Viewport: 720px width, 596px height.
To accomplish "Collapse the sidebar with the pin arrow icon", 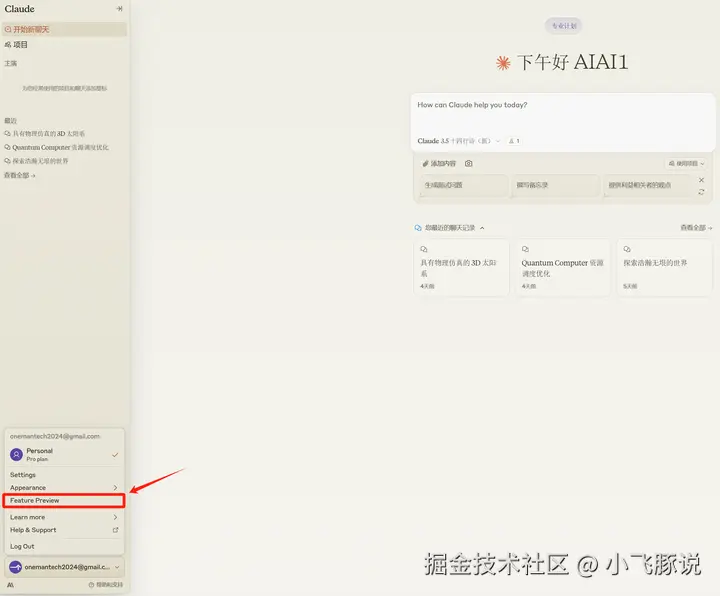I will 119,8.
